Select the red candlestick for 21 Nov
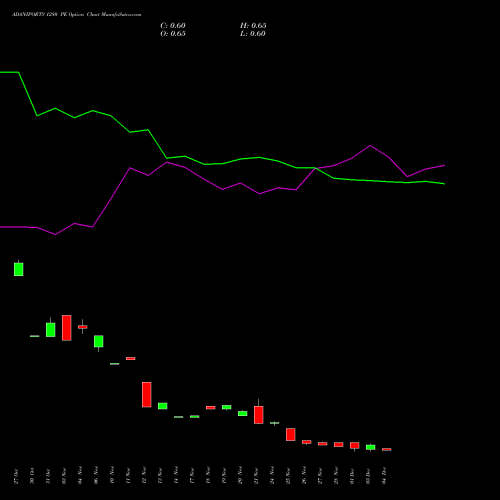This screenshot has height=500, width=500. click(259, 414)
